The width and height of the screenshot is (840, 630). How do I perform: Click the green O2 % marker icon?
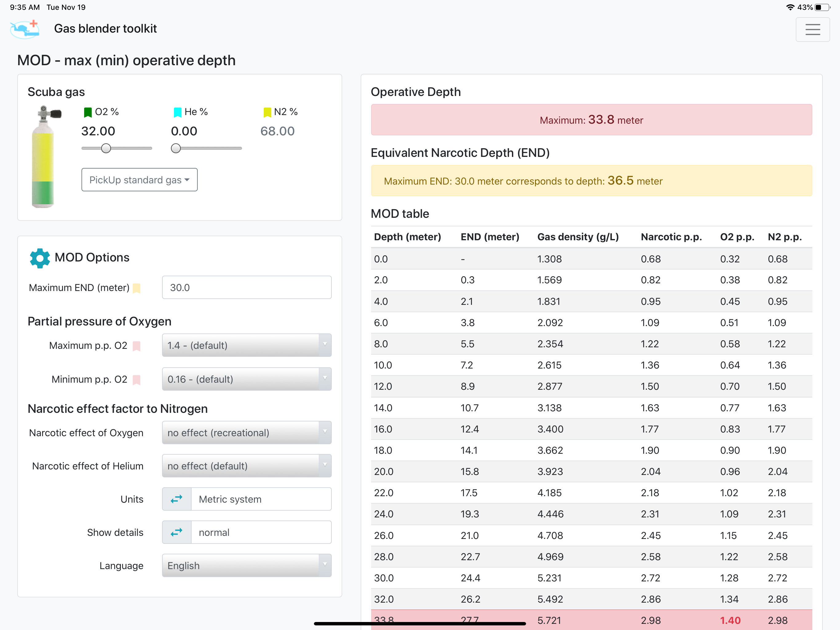pyautogui.click(x=88, y=112)
